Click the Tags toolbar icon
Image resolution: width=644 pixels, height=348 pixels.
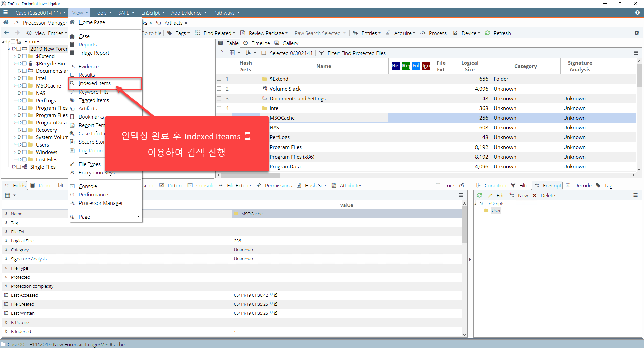point(170,33)
